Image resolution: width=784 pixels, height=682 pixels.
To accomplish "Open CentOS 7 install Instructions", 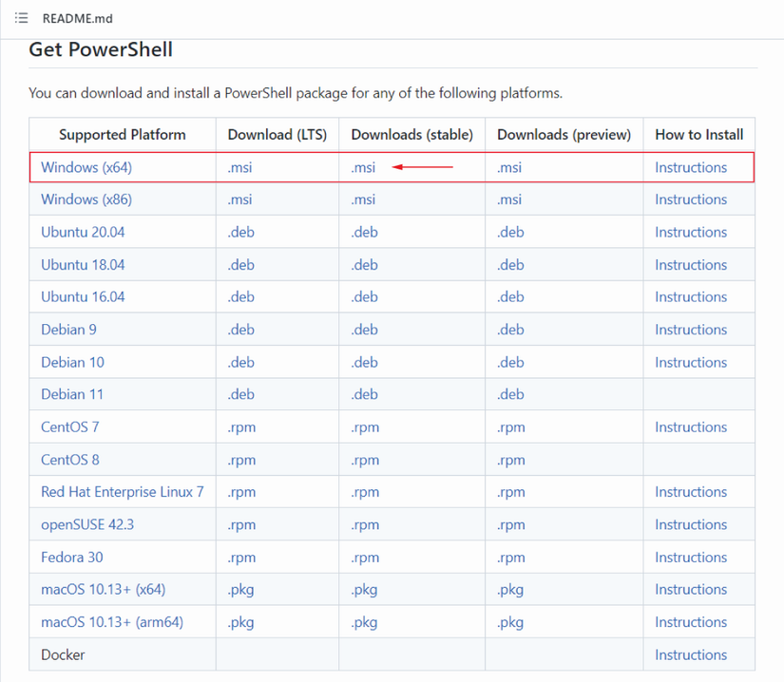I will 690,427.
